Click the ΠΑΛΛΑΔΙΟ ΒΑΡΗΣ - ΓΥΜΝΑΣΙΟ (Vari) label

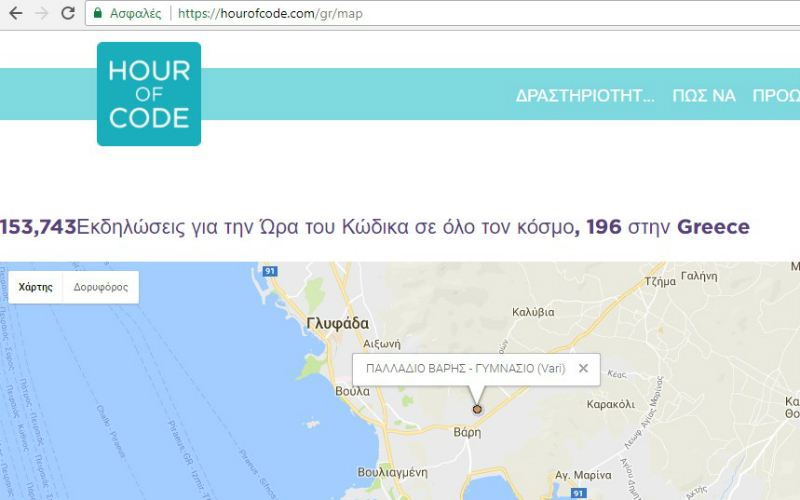click(x=466, y=368)
